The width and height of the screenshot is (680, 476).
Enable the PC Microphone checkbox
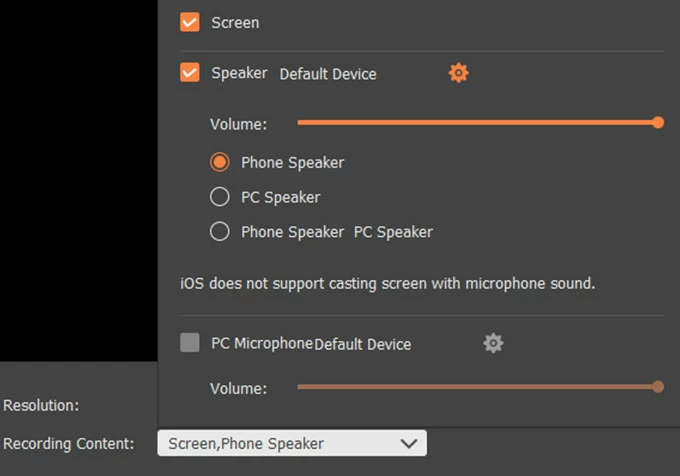(x=190, y=343)
